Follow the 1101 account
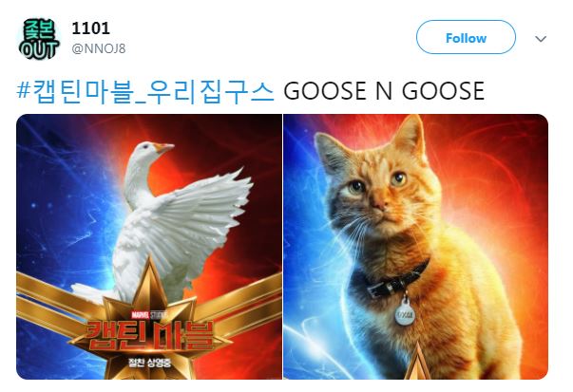 466,38
